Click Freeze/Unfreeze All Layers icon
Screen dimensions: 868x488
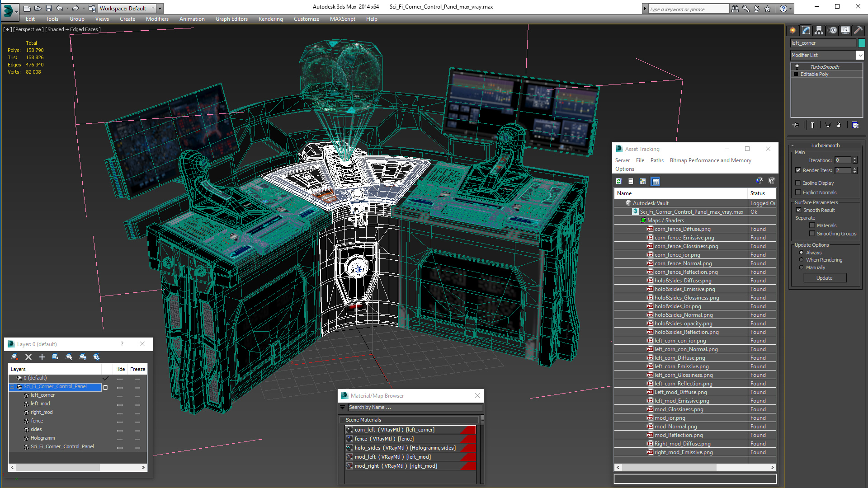click(x=96, y=357)
